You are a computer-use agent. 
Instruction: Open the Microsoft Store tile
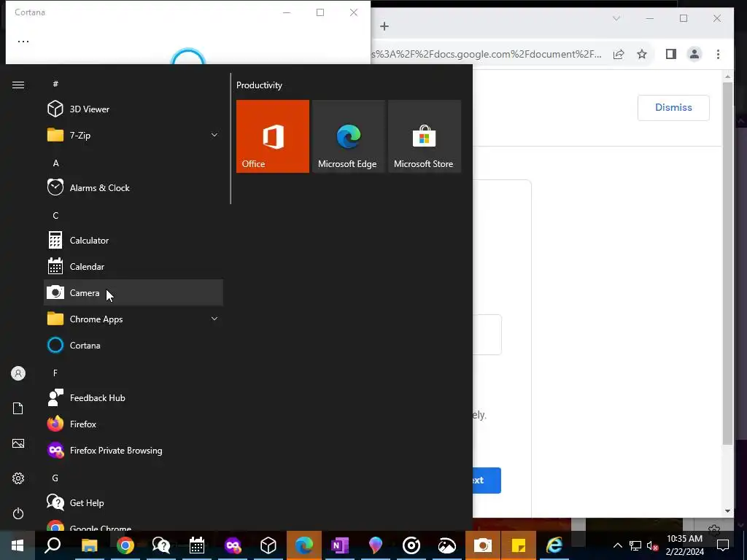pos(425,136)
